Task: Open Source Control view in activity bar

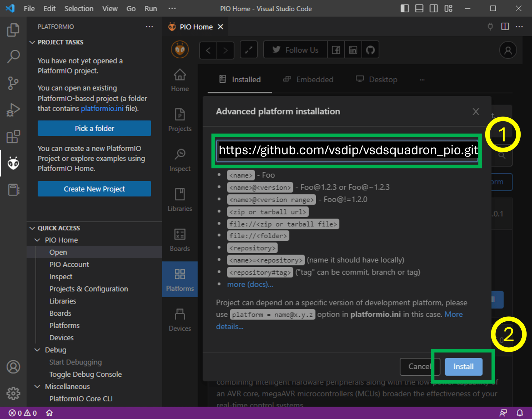Action: coord(13,83)
